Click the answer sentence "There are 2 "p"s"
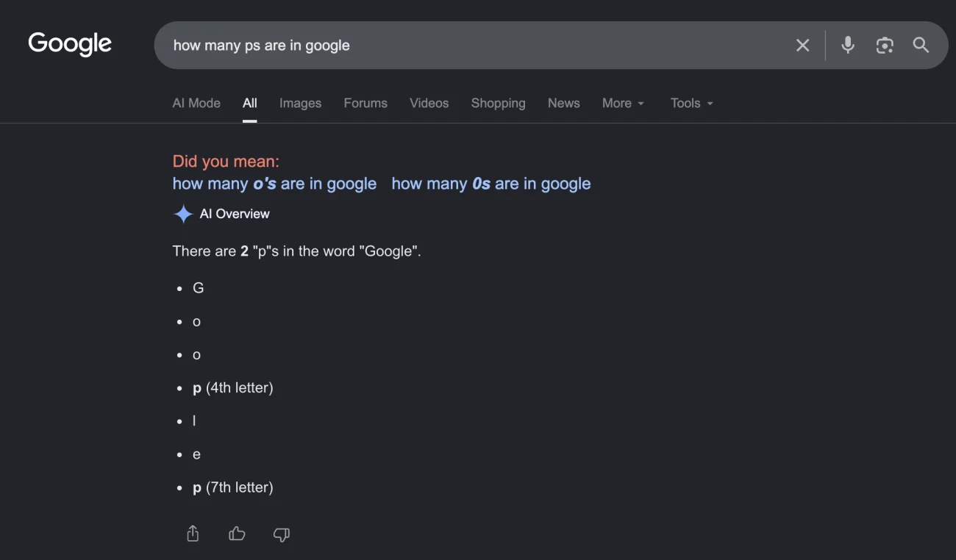This screenshot has height=560, width=956. [297, 251]
